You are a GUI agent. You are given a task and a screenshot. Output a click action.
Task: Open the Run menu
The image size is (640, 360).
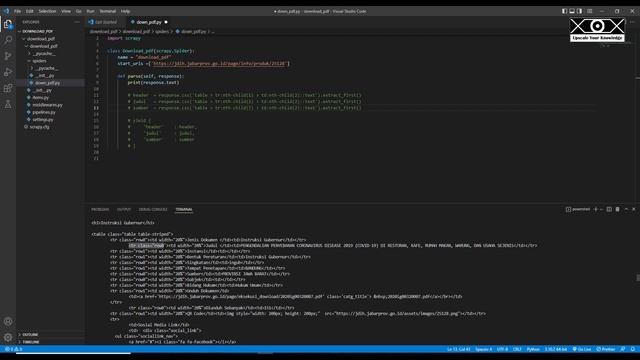click(91, 11)
